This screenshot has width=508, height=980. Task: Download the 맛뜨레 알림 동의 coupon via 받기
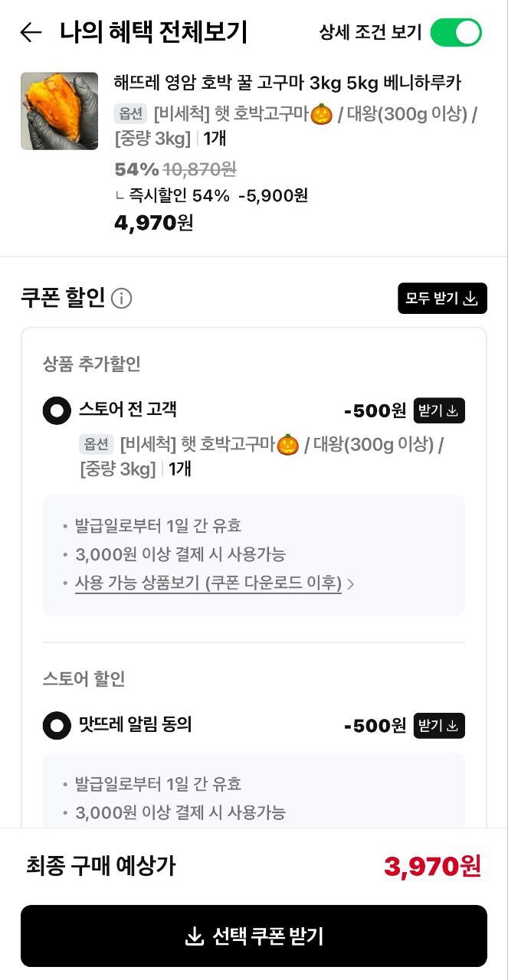439,725
